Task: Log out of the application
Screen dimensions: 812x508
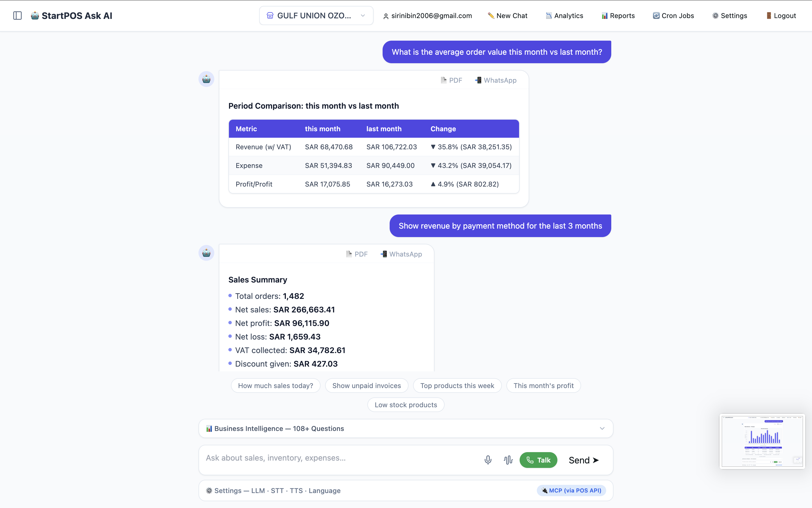Action: [x=781, y=16]
